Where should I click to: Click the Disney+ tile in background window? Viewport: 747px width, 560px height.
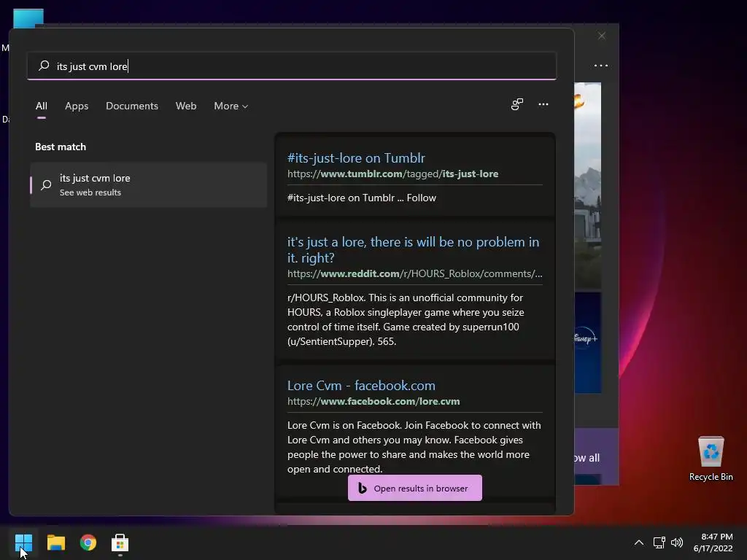tap(587, 343)
